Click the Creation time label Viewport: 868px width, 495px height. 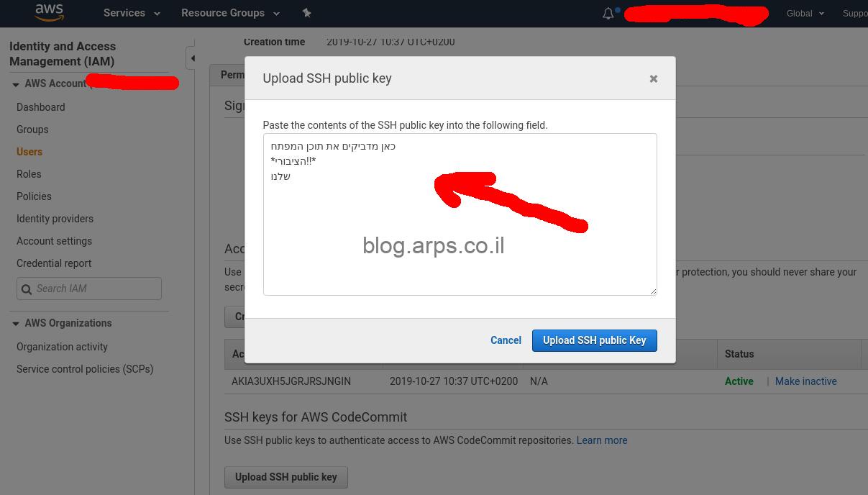click(x=274, y=42)
